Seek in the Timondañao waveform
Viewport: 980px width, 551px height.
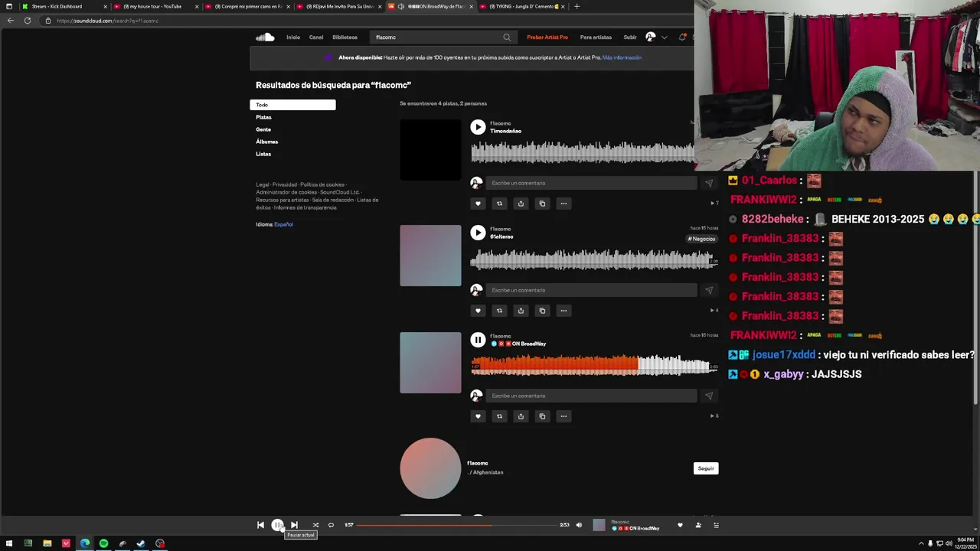[583, 152]
